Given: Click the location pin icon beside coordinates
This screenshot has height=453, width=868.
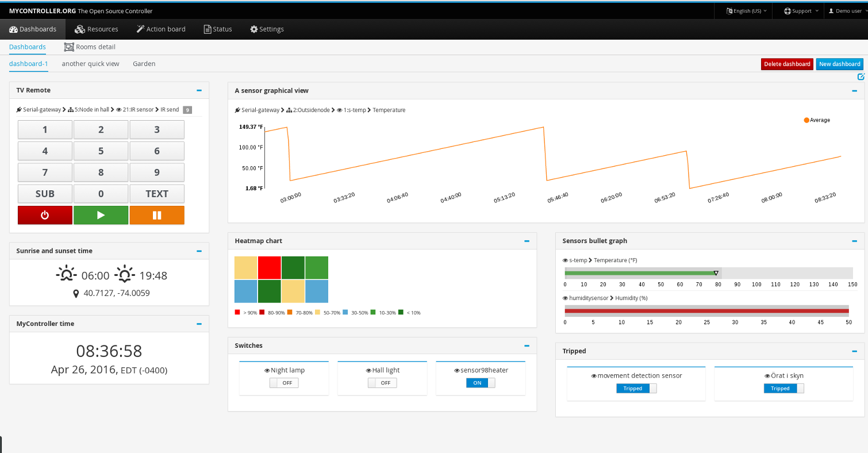Looking at the screenshot, I should [76, 294].
